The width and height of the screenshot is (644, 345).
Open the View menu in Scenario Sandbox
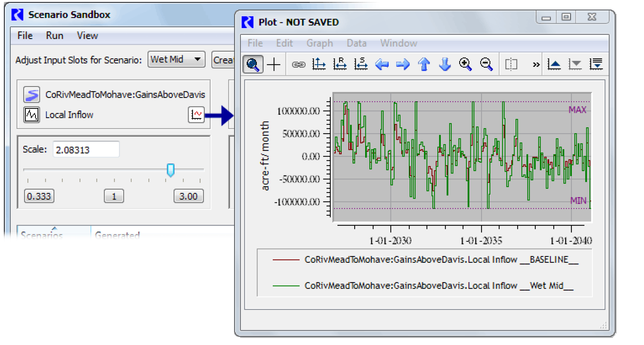coord(87,35)
